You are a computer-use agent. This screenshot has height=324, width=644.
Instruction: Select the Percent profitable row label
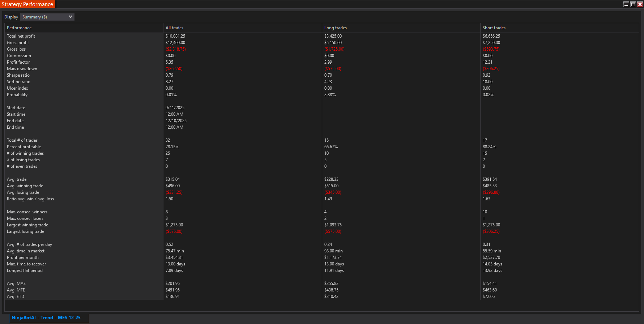click(x=24, y=147)
